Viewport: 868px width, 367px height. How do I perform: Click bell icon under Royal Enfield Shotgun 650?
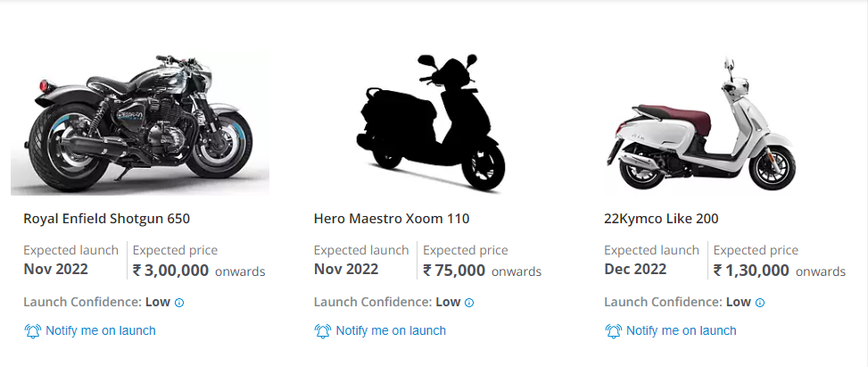tap(32, 331)
